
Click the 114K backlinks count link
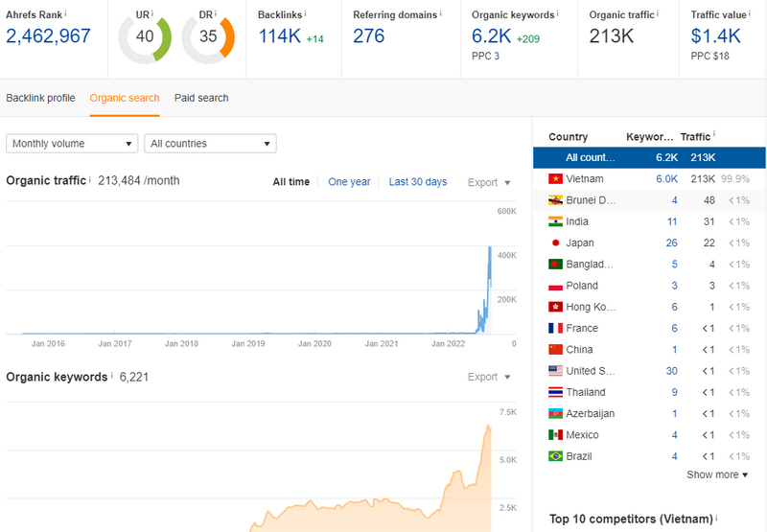point(277,36)
